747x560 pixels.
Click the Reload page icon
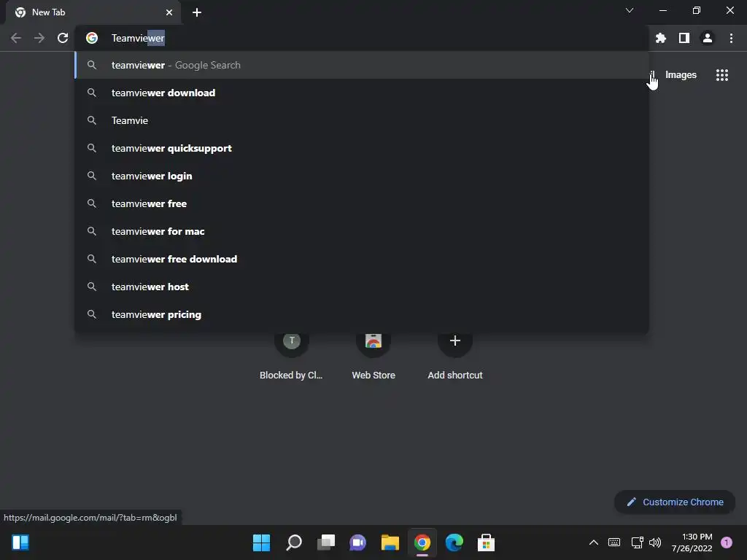point(63,38)
